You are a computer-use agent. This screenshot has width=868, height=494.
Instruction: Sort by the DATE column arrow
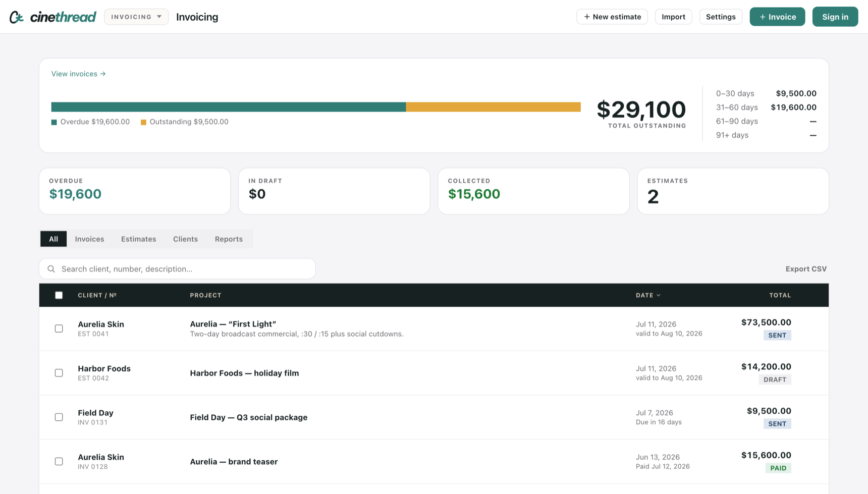659,295
